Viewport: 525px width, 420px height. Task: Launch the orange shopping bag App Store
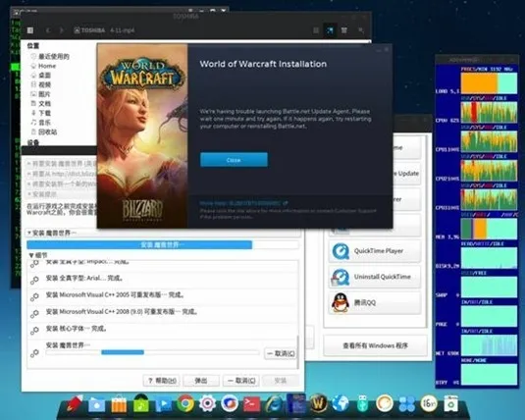click(119, 404)
